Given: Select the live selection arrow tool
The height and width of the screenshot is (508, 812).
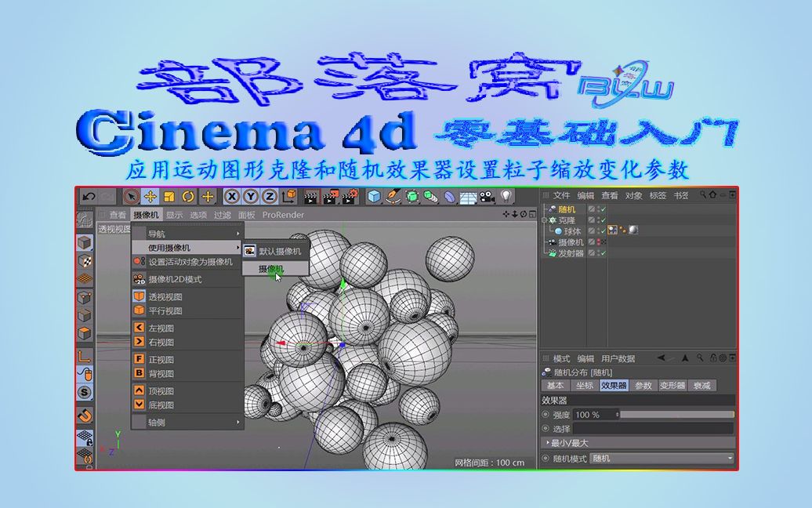Looking at the screenshot, I should (x=132, y=196).
